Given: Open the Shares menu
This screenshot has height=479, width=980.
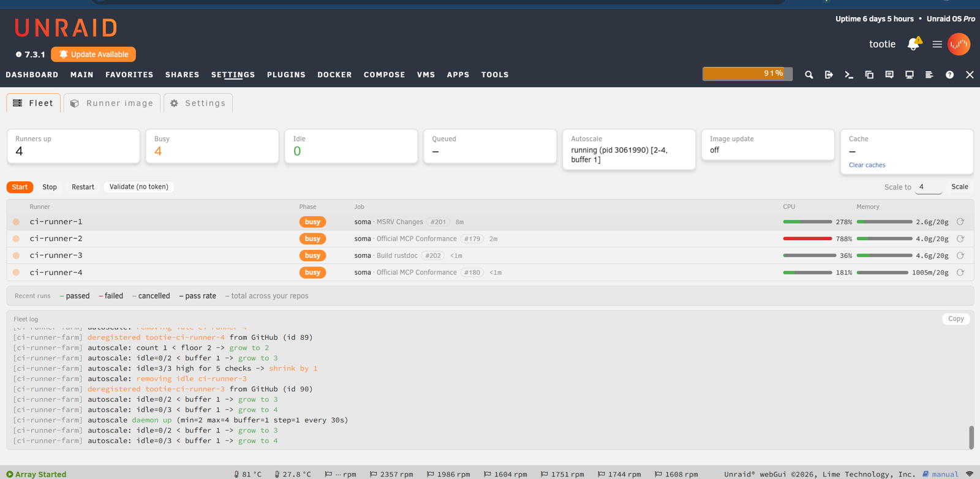Looking at the screenshot, I should coord(183,75).
